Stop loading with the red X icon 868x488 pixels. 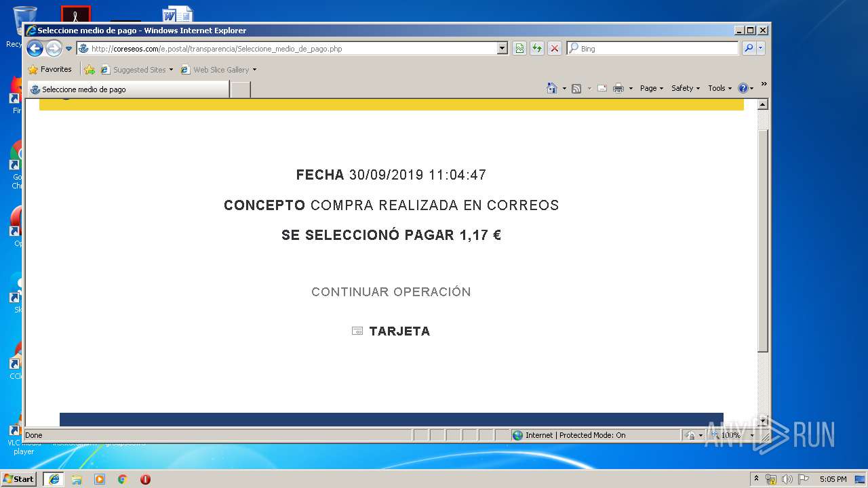[x=555, y=49]
